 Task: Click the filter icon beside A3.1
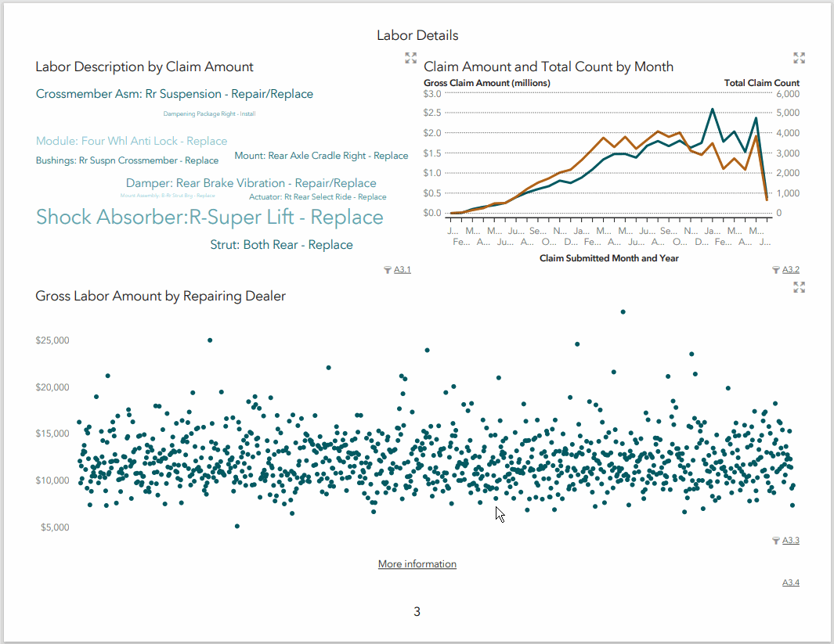coord(387,270)
